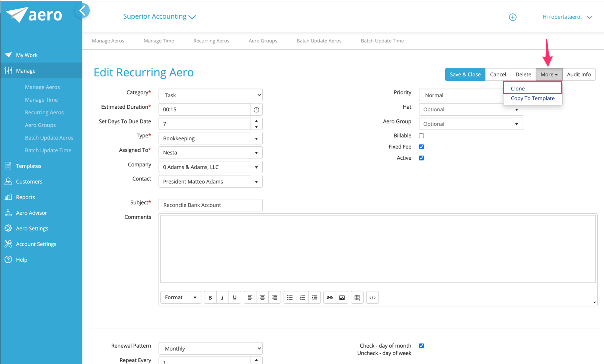
Task: Collapse the sidebar with the back arrow
Action: [83, 10]
